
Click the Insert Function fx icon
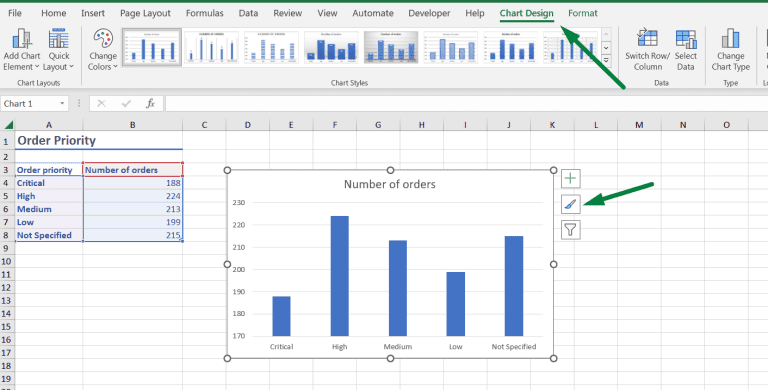pyautogui.click(x=151, y=103)
